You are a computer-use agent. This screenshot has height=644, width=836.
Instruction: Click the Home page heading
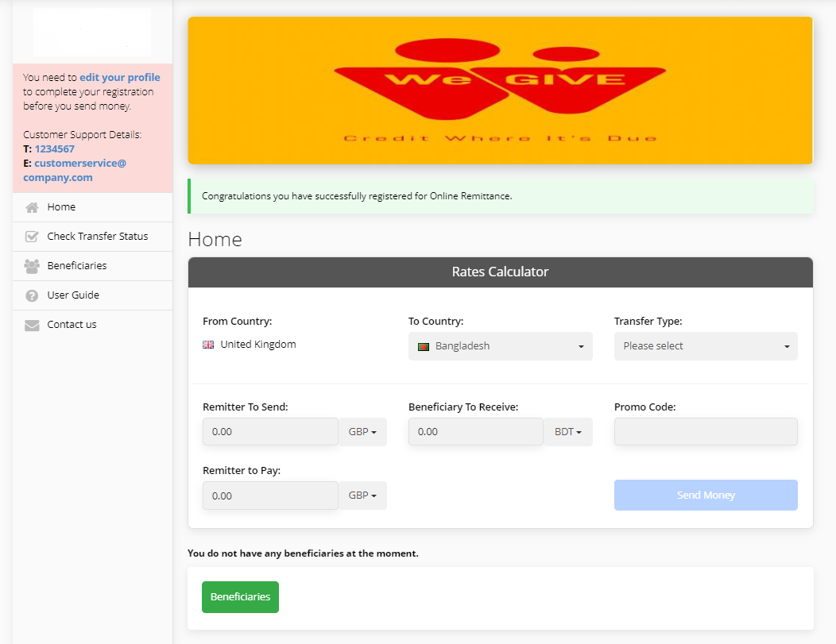click(215, 240)
